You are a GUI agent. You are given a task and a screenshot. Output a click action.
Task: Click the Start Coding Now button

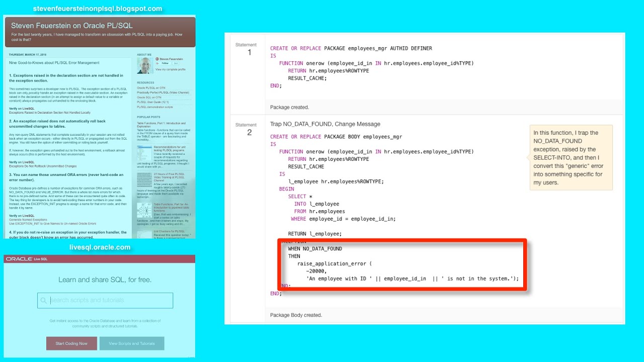[71, 343]
